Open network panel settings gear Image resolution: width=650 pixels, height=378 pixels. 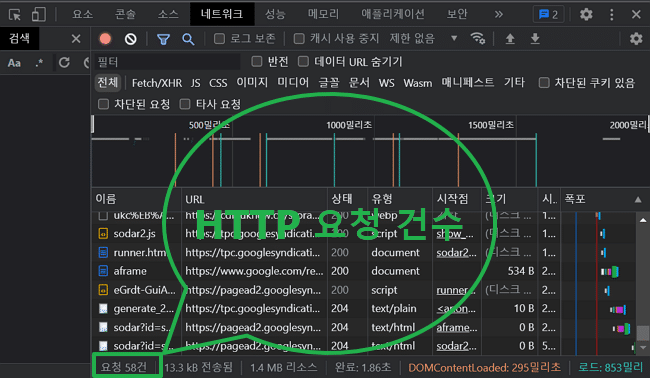pyautogui.click(x=636, y=39)
